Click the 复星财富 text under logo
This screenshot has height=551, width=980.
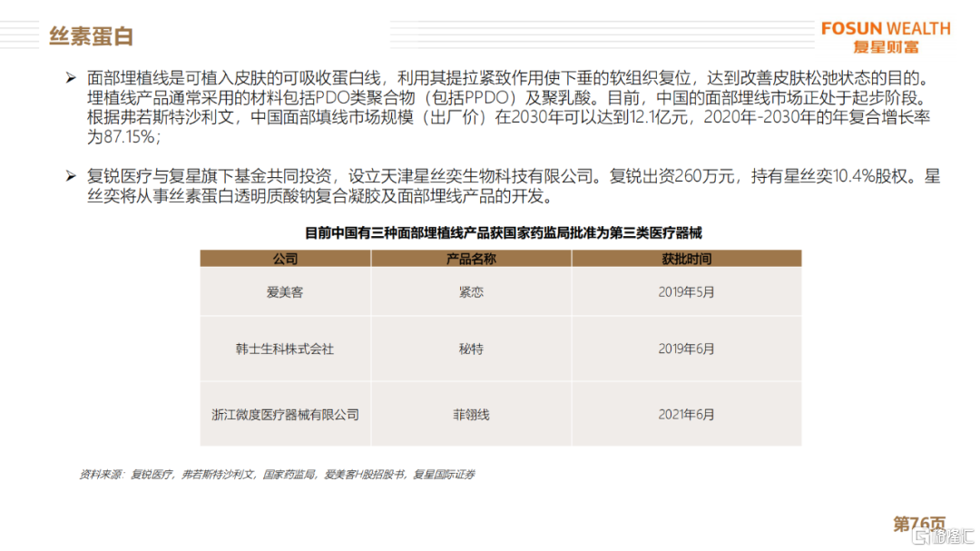click(887, 47)
